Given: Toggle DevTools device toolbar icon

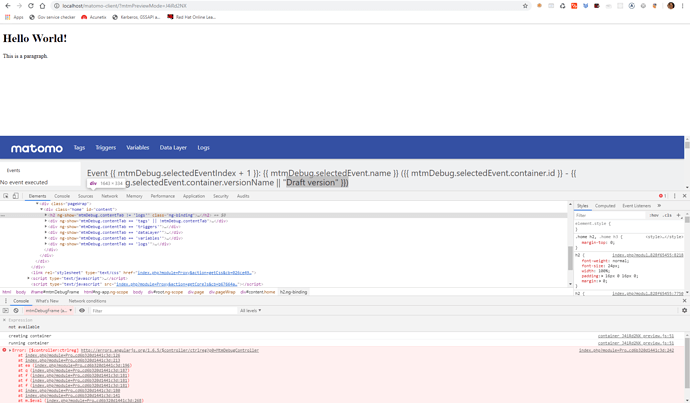Looking at the screenshot, I should coord(15,196).
